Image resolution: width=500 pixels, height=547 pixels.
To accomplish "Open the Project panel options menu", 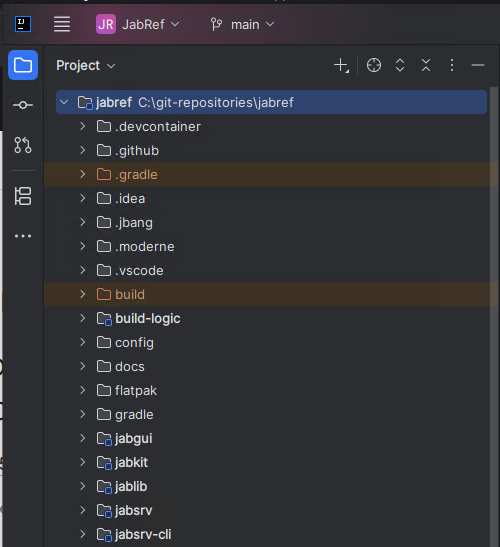I will point(452,65).
